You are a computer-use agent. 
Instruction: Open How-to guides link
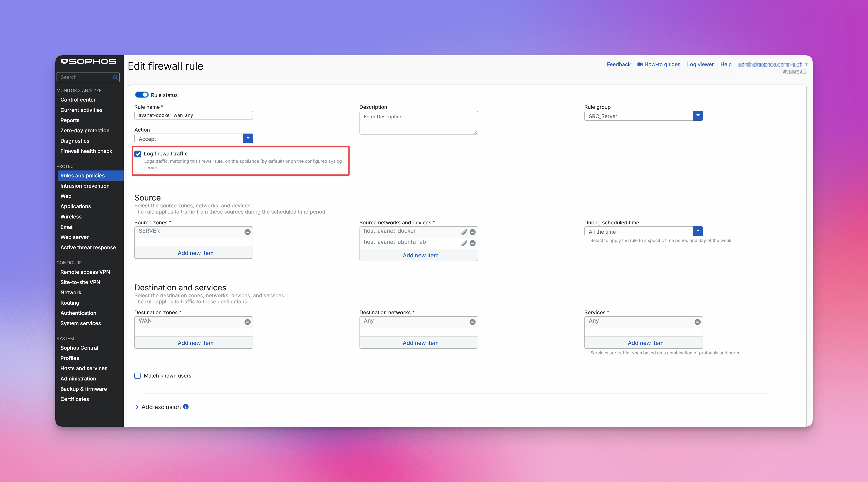click(662, 64)
